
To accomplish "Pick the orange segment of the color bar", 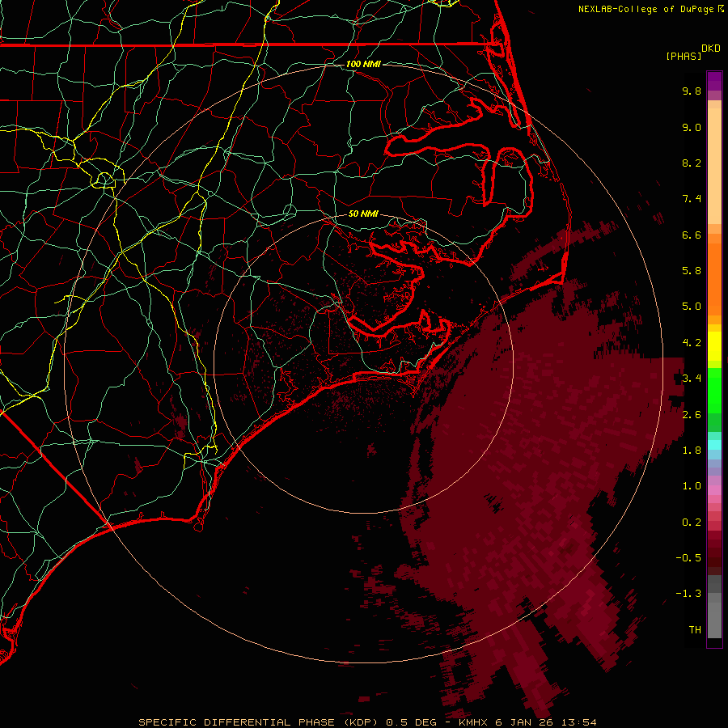I will coord(714,278).
